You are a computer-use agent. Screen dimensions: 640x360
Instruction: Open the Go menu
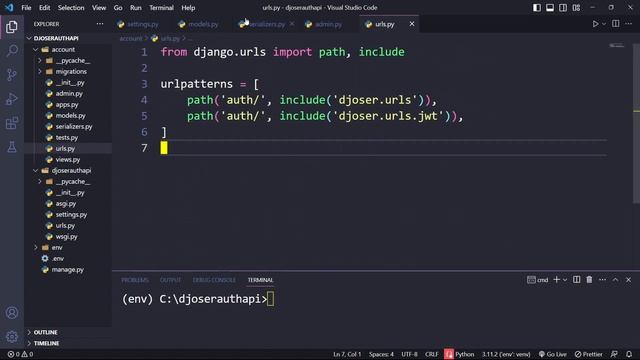point(118,8)
